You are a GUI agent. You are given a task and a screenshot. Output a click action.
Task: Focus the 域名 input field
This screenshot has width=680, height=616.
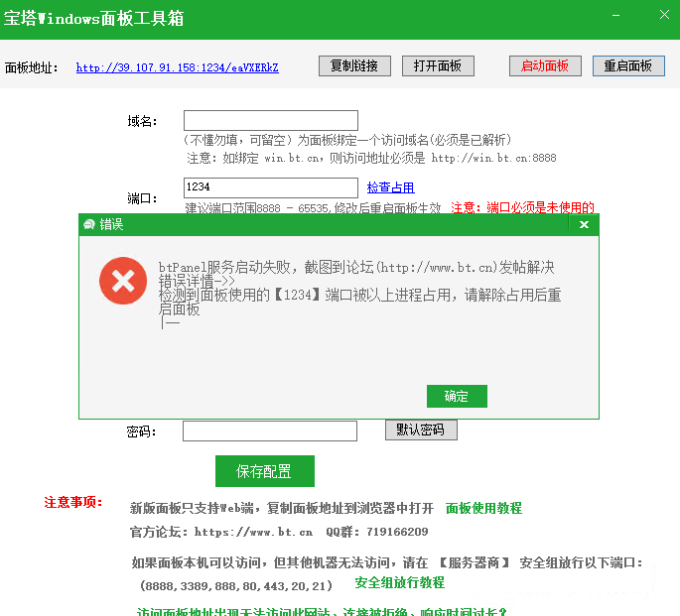click(271, 120)
